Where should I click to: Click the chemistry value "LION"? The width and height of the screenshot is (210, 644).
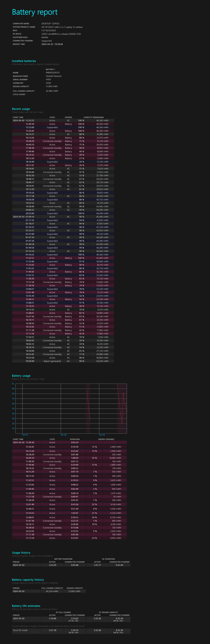point(48,83)
